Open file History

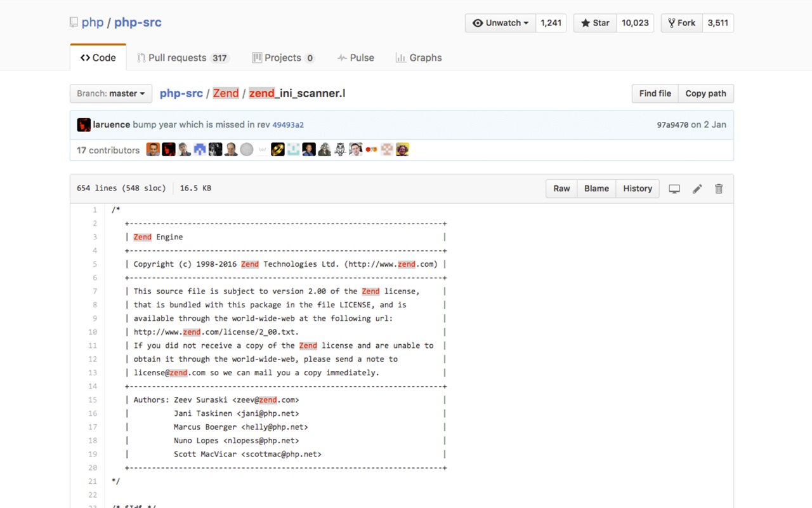click(x=637, y=189)
